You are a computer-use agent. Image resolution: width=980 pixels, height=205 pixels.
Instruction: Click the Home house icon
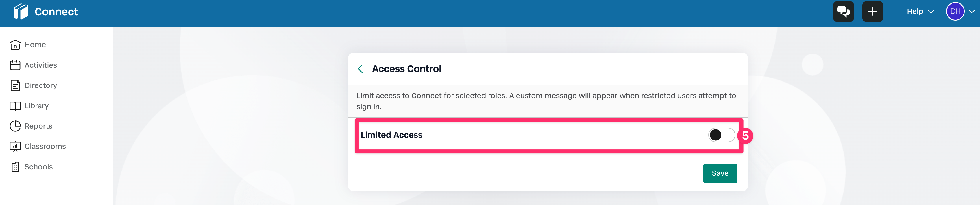pos(15,45)
